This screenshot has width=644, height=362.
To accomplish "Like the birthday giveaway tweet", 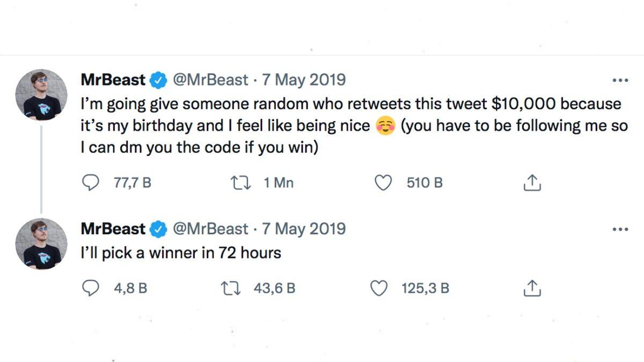I will coord(382,183).
